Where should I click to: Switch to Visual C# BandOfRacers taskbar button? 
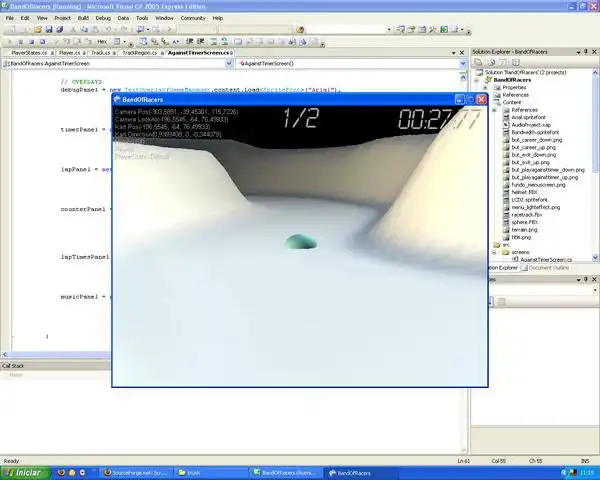click(x=285, y=473)
